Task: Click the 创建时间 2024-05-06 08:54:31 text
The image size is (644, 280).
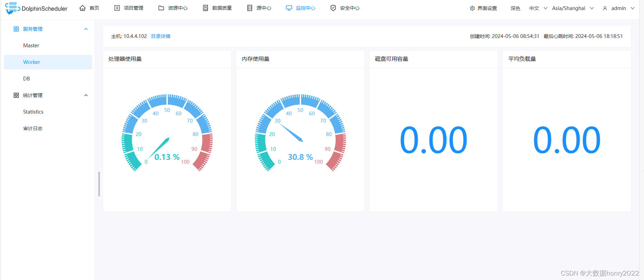Action: 504,36
